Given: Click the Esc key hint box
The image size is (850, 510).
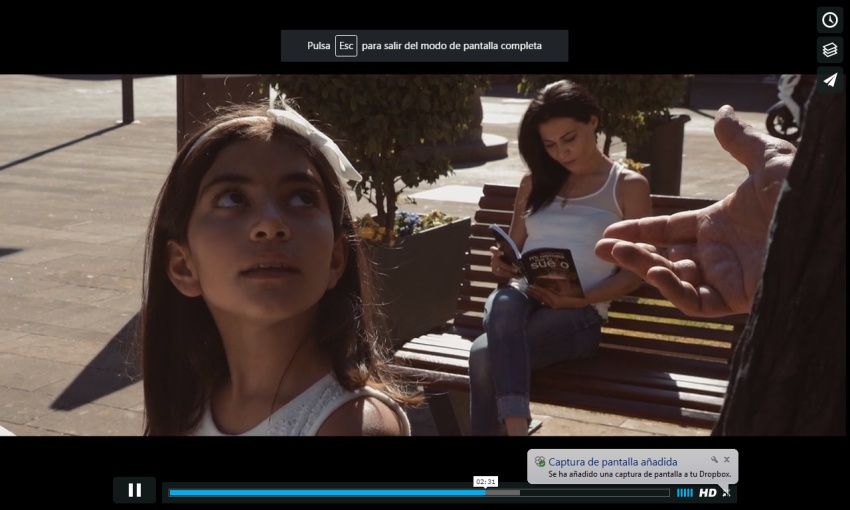Looking at the screenshot, I should tap(346, 46).
